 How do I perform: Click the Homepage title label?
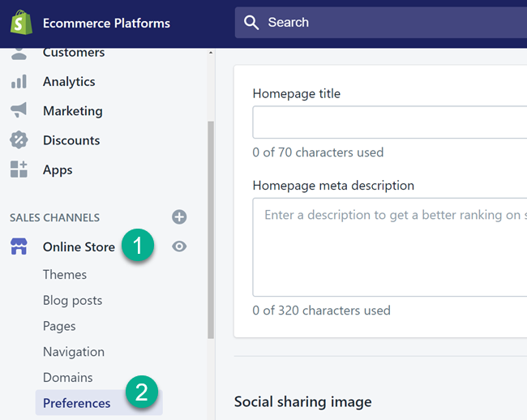[x=297, y=93]
